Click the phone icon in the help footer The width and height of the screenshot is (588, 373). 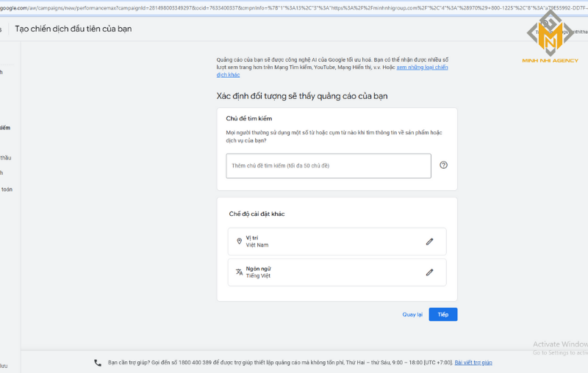pyautogui.click(x=98, y=363)
